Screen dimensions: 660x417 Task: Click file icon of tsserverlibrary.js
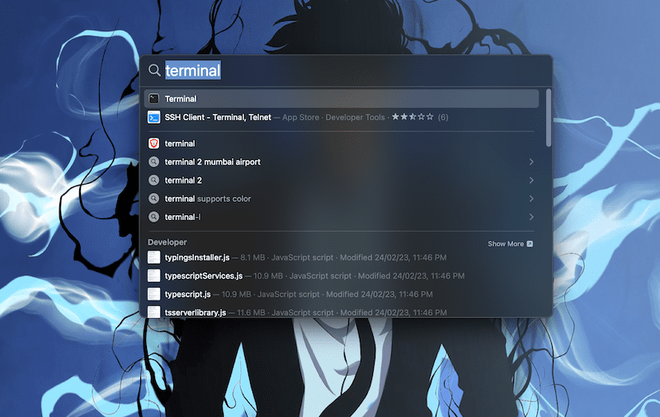point(154,312)
